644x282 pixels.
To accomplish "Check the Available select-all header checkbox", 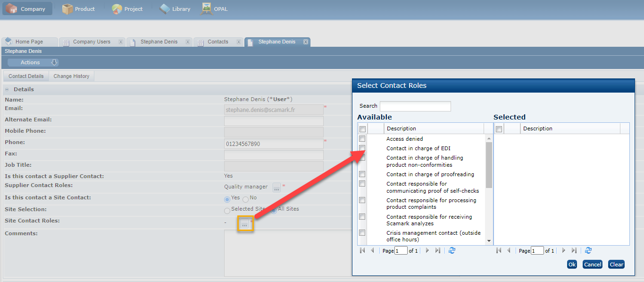I will (x=362, y=129).
